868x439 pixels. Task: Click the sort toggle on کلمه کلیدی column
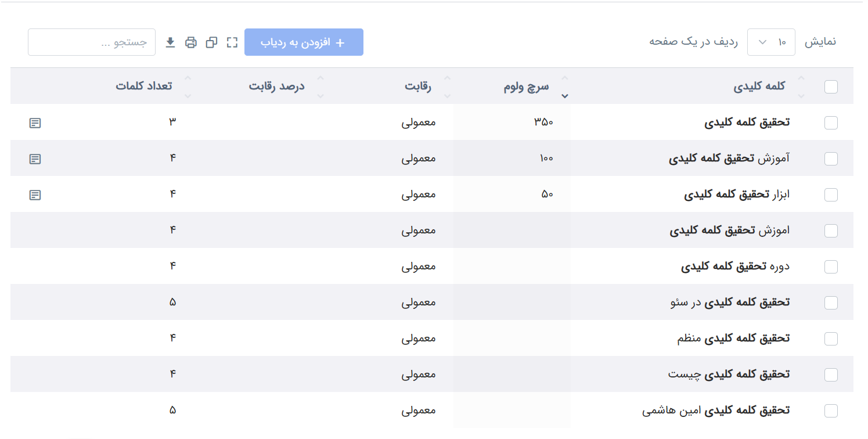(x=802, y=86)
